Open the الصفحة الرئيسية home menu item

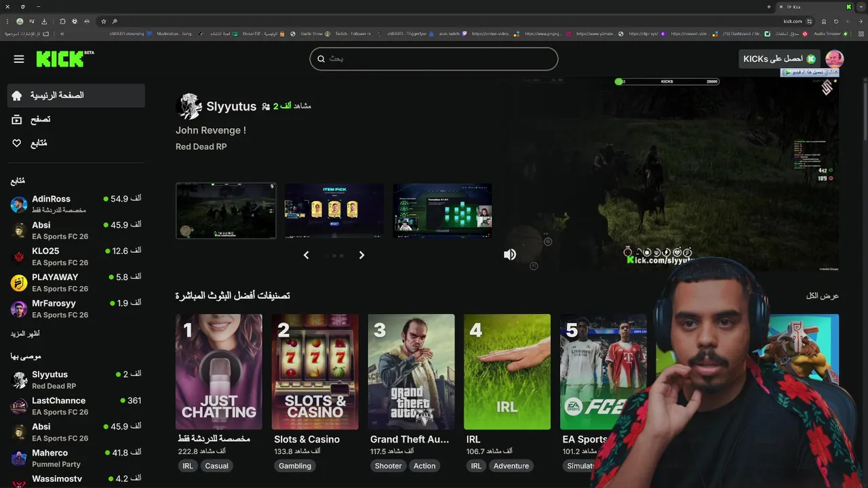pos(76,96)
